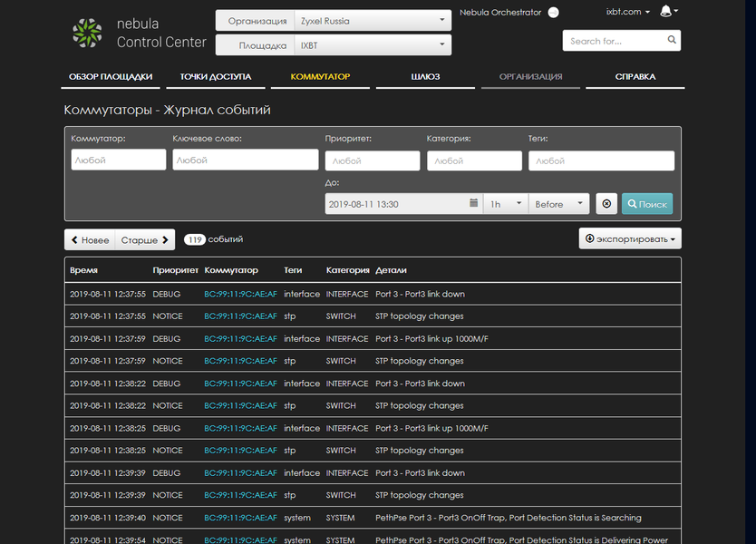Clear filters with the circled X icon

607,204
